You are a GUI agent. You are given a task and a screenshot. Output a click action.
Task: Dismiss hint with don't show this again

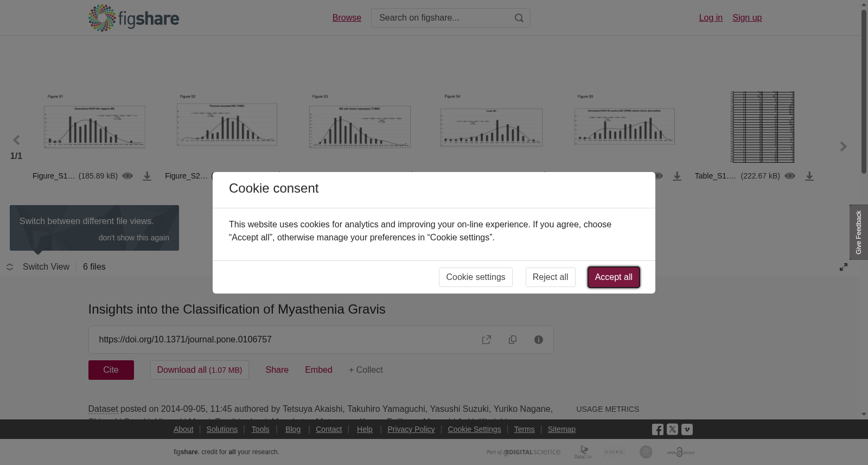[x=133, y=238]
